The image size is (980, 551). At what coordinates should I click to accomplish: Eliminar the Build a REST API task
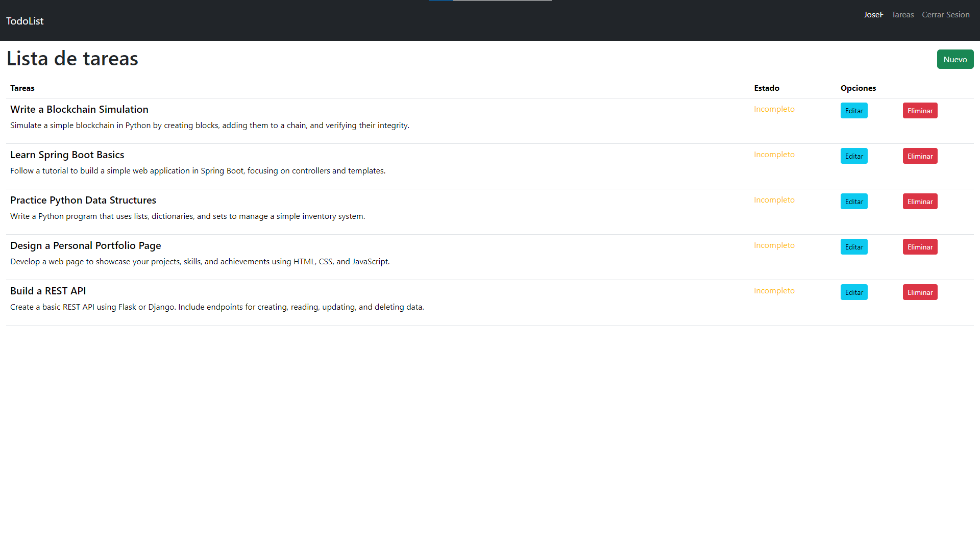(920, 292)
